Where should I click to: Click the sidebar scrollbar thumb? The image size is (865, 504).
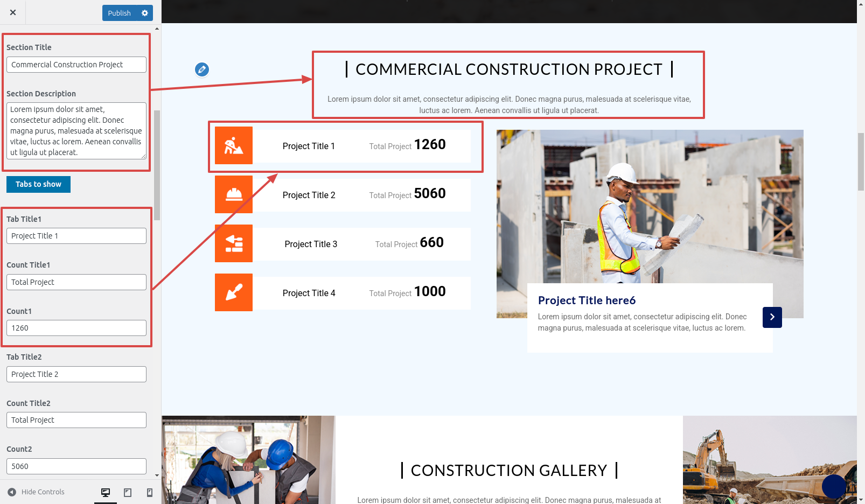pos(157,165)
